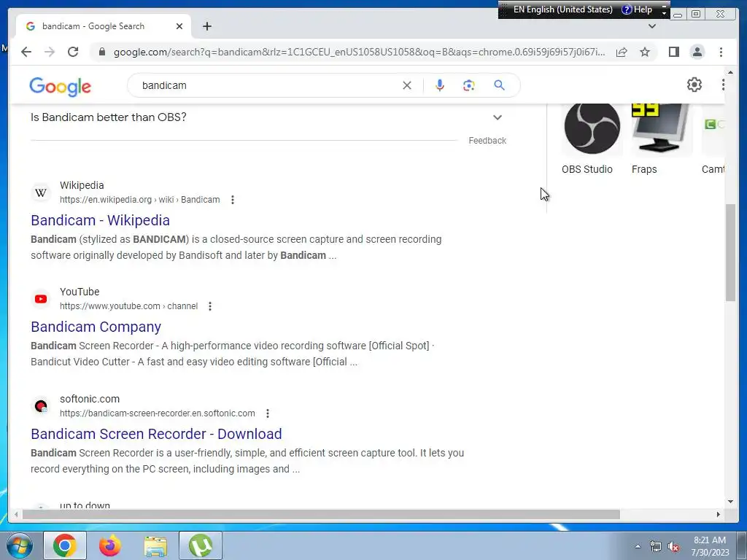This screenshot has height=560, width=747.
Task: Click the en.wikipedia.org result URL
Action: [x=139, y=200]
